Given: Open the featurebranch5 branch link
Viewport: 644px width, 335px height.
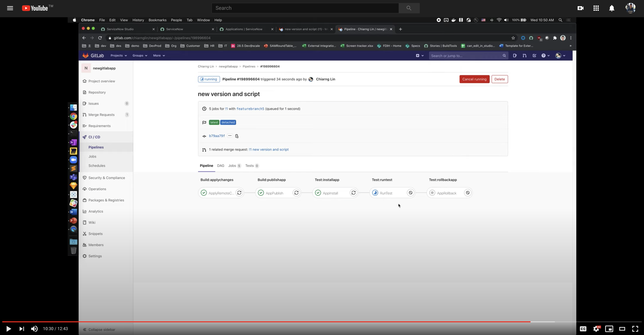Looking at the screenshot, I should tap(250, 109).
